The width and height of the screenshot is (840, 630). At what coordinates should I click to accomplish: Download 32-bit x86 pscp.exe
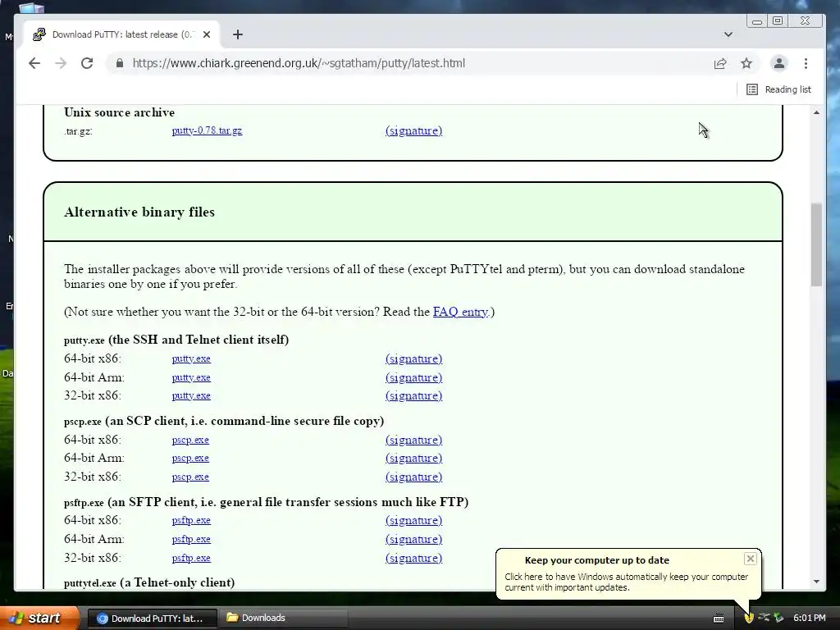(190, 477)
